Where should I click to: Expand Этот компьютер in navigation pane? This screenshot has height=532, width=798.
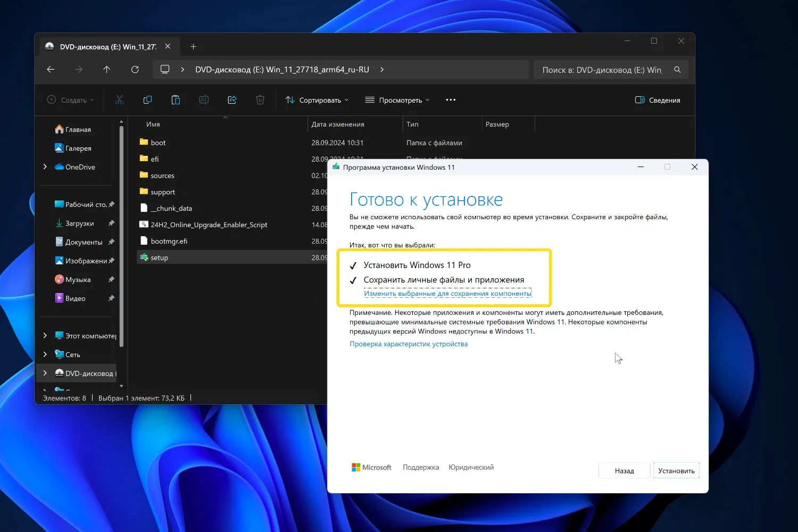[45, 336]
